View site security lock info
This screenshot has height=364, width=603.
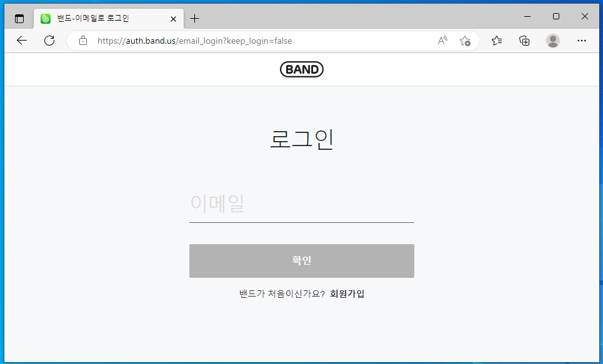pyautogui.click(x=83, y=41)
